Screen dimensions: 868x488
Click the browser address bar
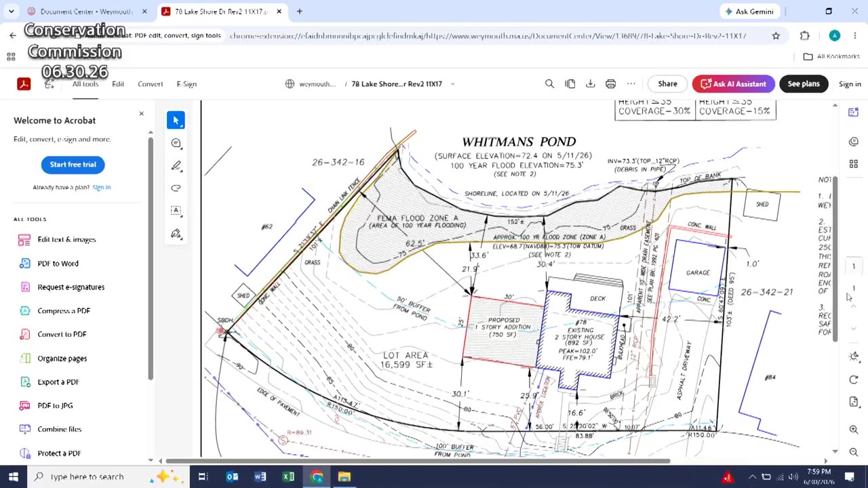[x=488, y=36]
